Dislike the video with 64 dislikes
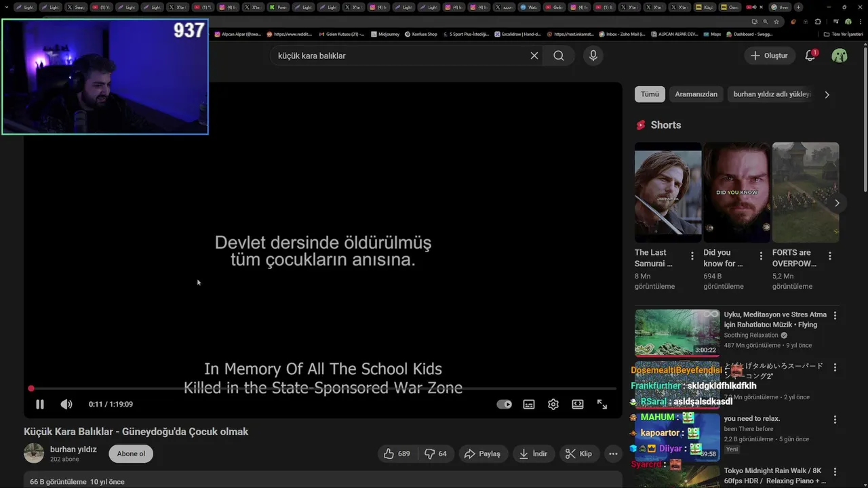 pos(435,453)
